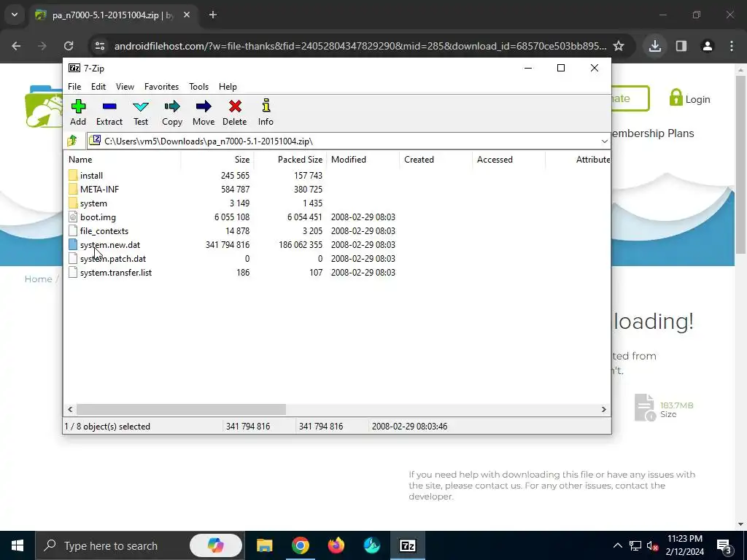Click the 7-Zip icon in taskbar
The width and height of the screenshot is (747, 560).
click(407, 545)
